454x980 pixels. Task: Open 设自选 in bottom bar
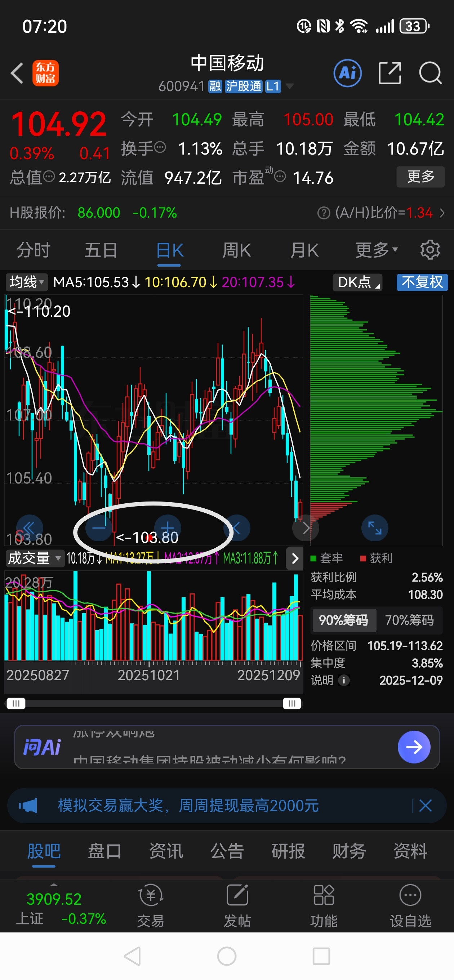410,906
